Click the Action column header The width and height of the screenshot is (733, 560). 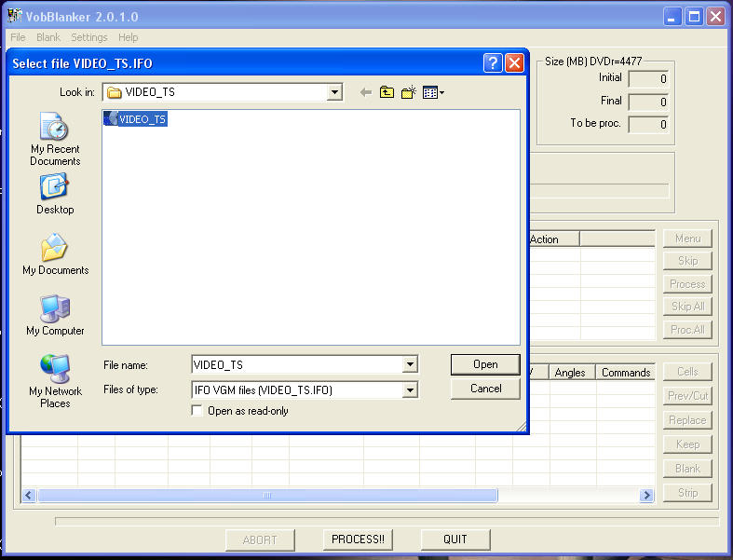[x=553, y=239]
